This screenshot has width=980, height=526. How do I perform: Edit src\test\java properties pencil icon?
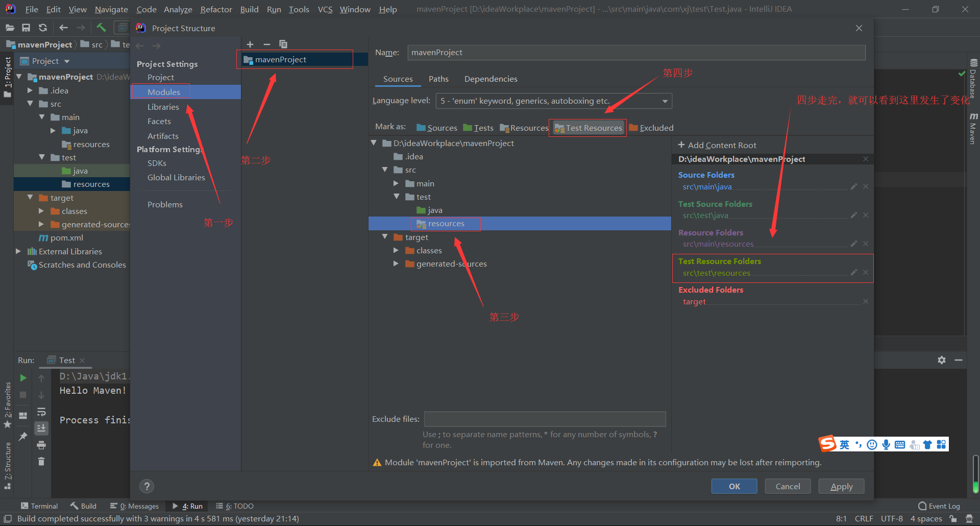853,215
